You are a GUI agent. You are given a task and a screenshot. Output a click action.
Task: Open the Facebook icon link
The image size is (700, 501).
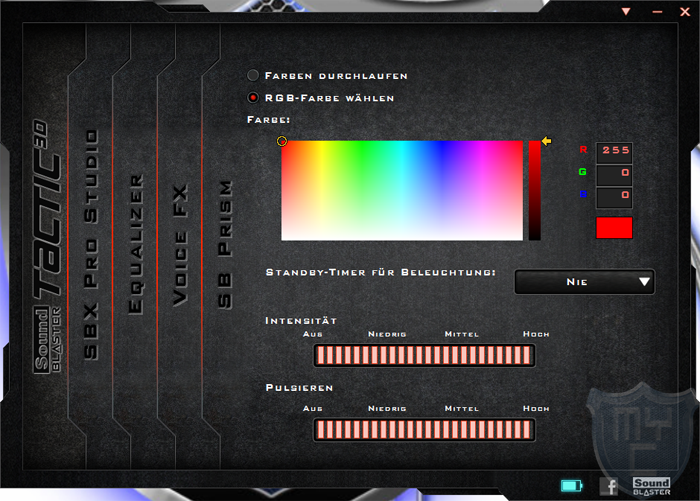pos(609,486)
